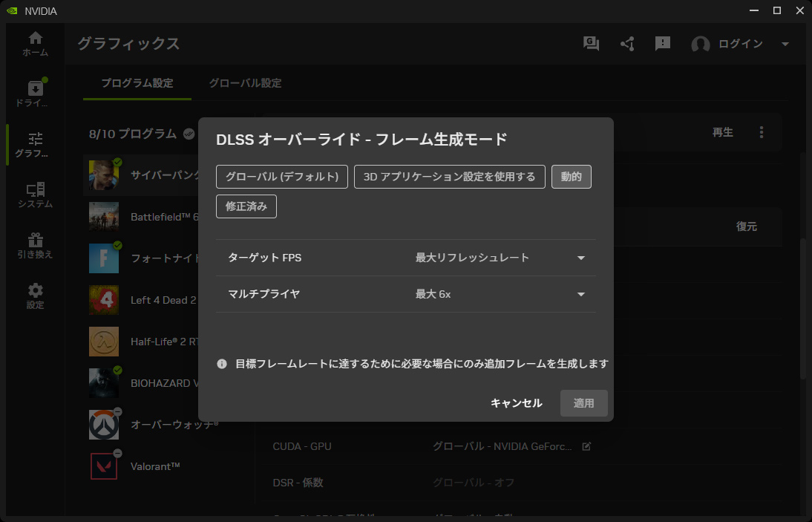The image size is (812, 522).
Task: Expand the マルチプライヤ dropdown
Action: click(x=580, y=294)
